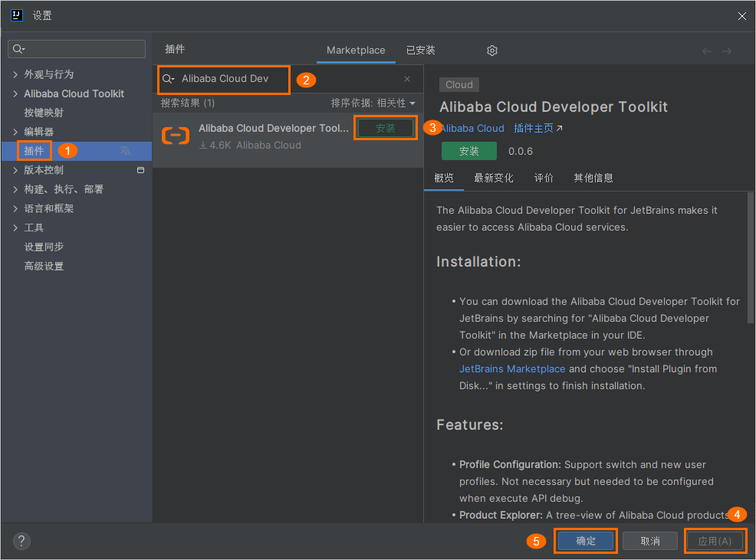The width and height of the screenshot is (756, 560).
Task: Select 按键映射 in the settings tree
Action: point(44,113)
